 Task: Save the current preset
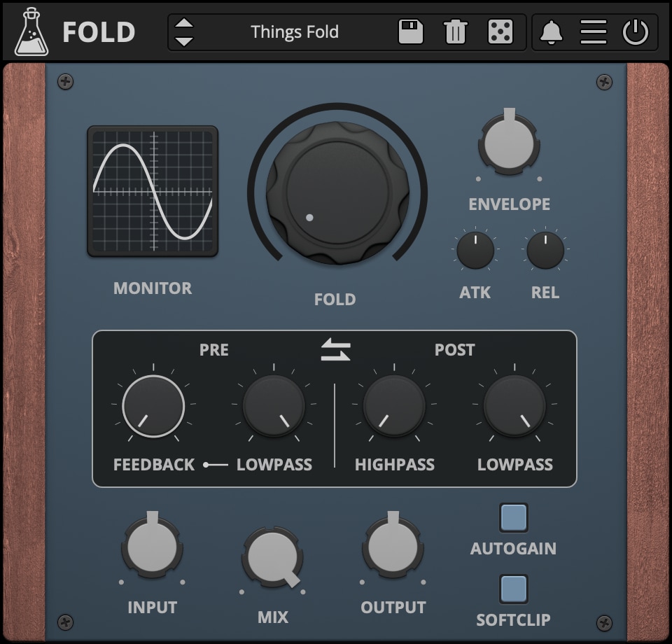click(x=410, y=31)
